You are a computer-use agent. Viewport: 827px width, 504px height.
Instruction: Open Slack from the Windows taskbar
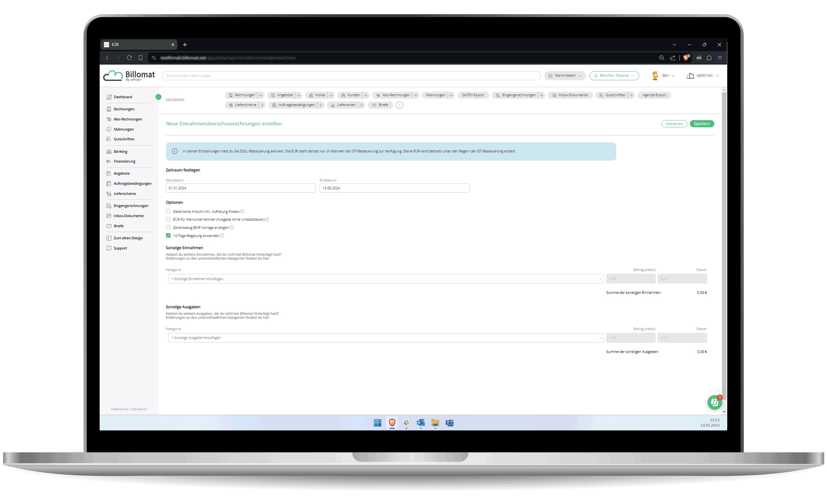pyautogui.click(x=406, y=423)
